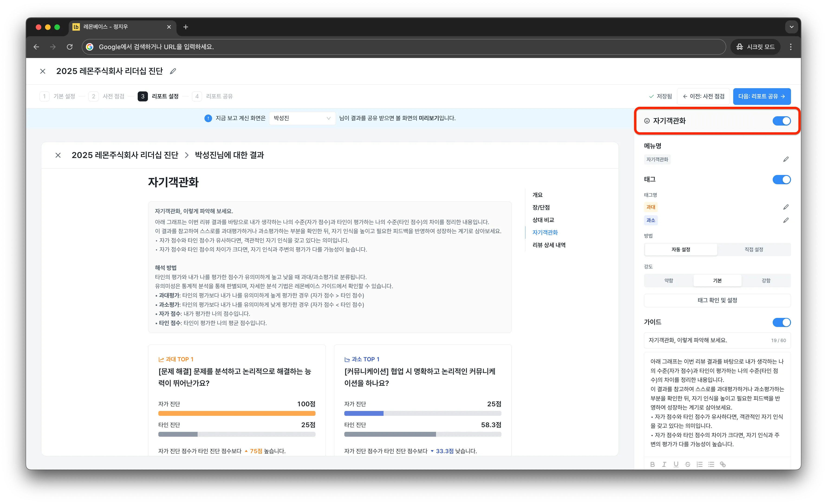Viewport: 827px width, 504px height.
Task: Click 다음: 리포트 공유 button
Action: click(x=762, y=96)
